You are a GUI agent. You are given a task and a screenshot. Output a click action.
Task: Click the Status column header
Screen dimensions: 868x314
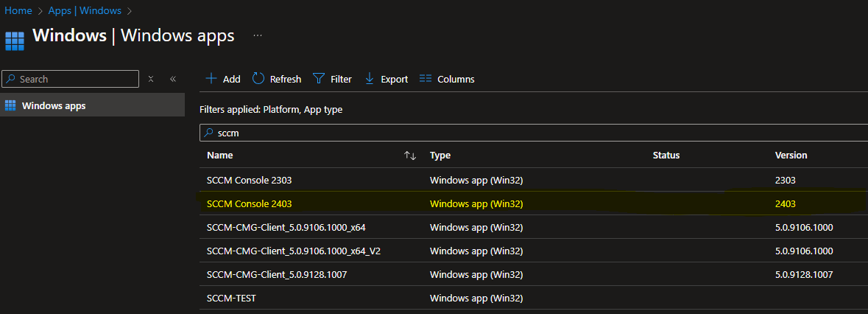[x=666, y=156]
